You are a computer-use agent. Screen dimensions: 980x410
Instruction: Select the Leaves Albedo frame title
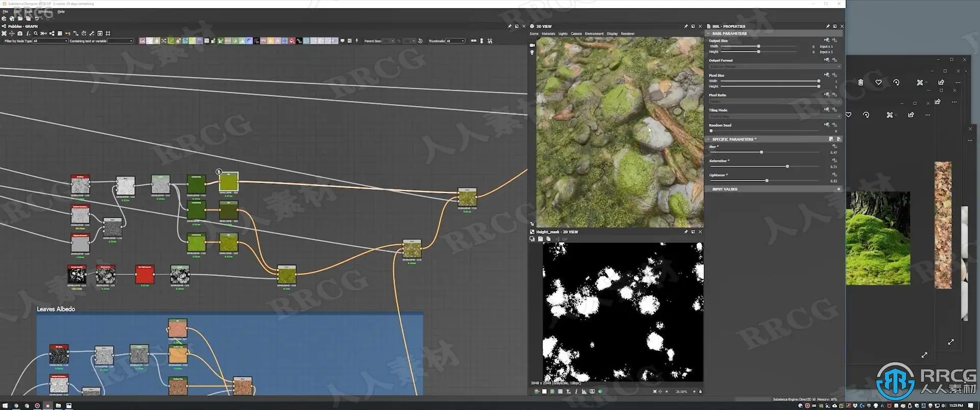click(56, 309)
